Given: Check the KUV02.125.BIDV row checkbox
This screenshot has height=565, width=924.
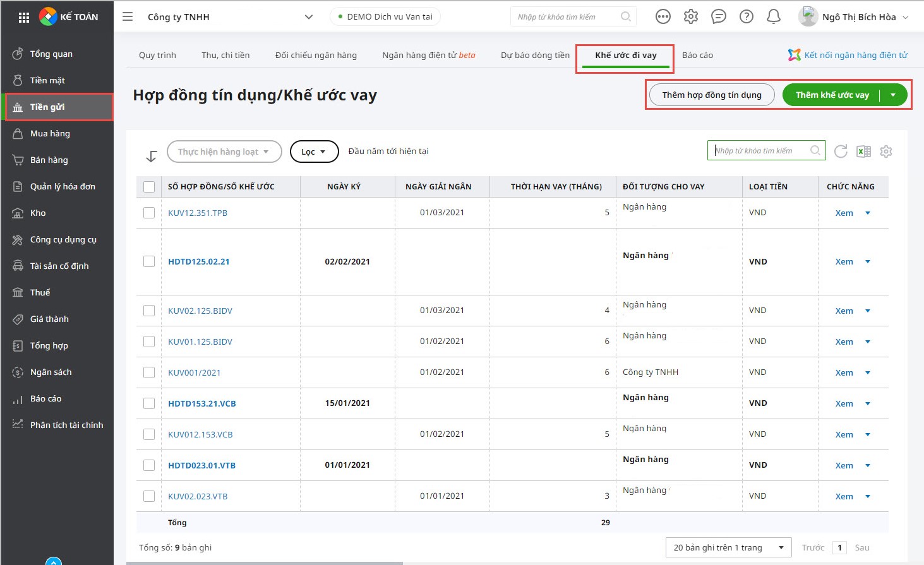Looking at the screenshot, I should pos(149,311).
